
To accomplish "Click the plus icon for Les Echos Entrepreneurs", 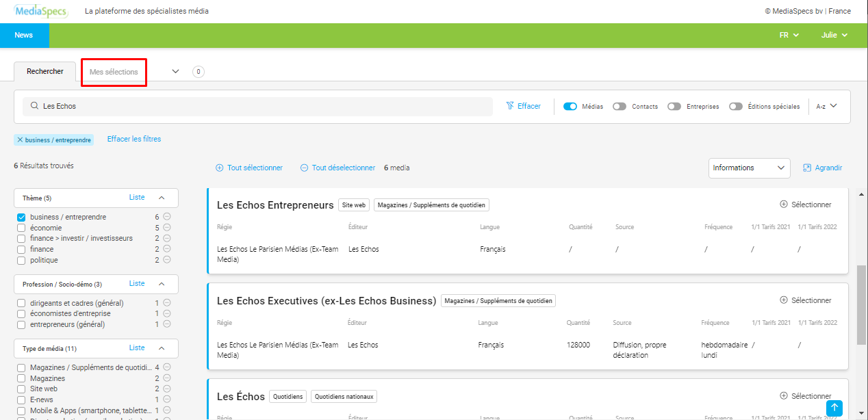I will [784, 205].
